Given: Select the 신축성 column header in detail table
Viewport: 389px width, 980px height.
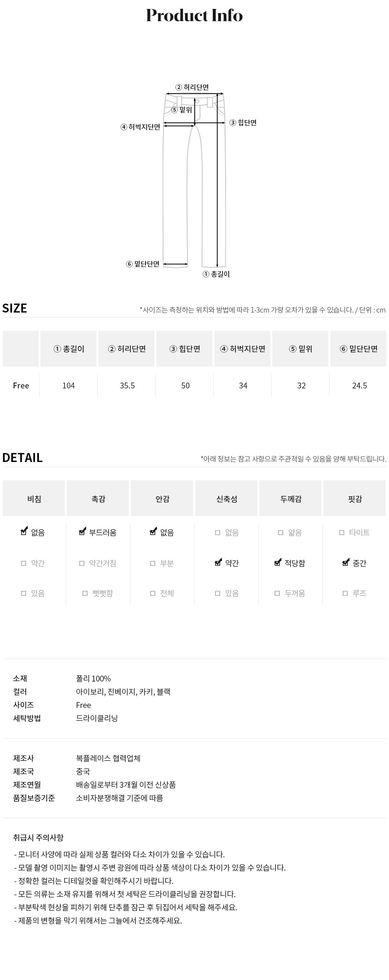Looking at the screenshot, I should (226, 499).
